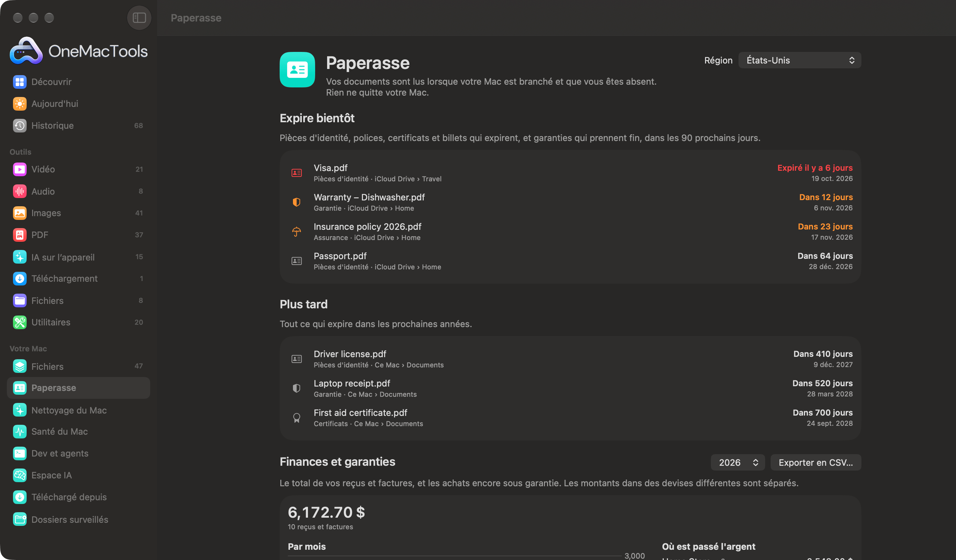
Task: Open Passport.pdf row
Action: (570, 261)
